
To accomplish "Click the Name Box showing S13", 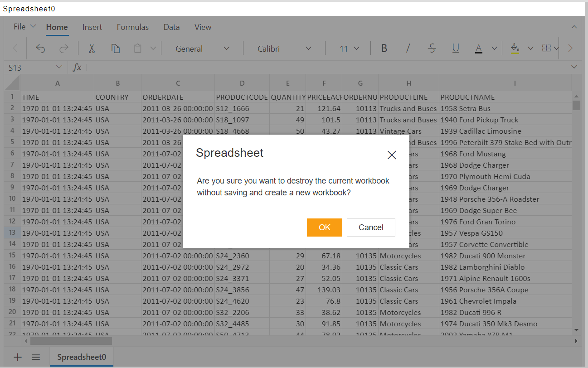I will point(30,68).
